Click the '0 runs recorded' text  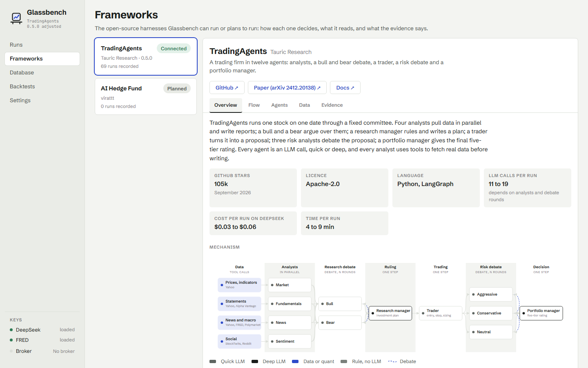coord(118,106)
